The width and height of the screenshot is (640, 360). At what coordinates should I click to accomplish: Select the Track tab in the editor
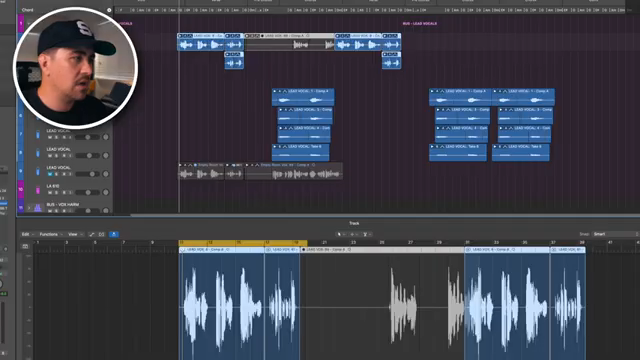(x=354, y=223)
